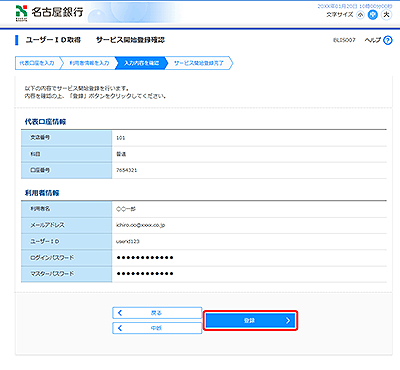The image size is (400, 370).
Task: Set font size to small (小)
Action: 360,15
